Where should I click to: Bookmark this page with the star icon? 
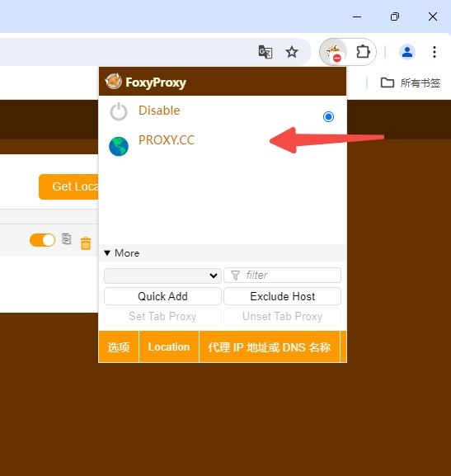tap(292, 52)
